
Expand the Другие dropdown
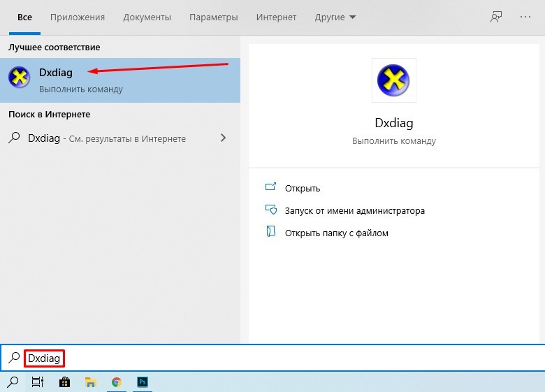tap(335, 17)
